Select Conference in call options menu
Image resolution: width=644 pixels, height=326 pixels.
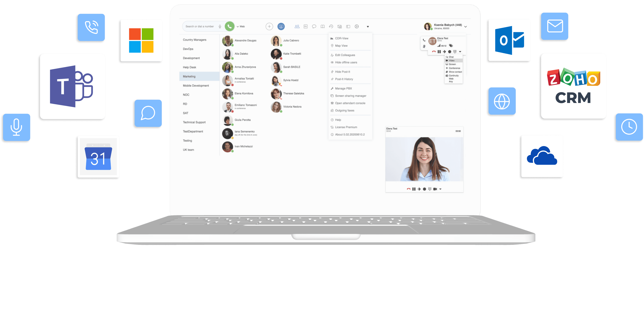454,68
